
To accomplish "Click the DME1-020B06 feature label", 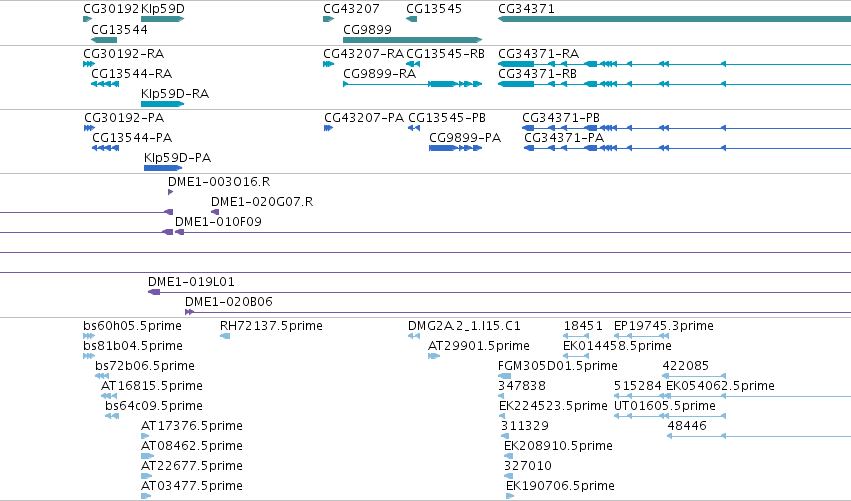I will coord(229,302).
